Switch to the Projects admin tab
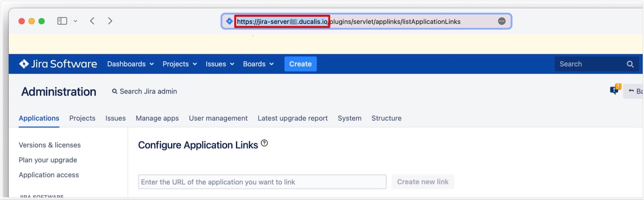 pyautogui.click(x=82, y=118)
